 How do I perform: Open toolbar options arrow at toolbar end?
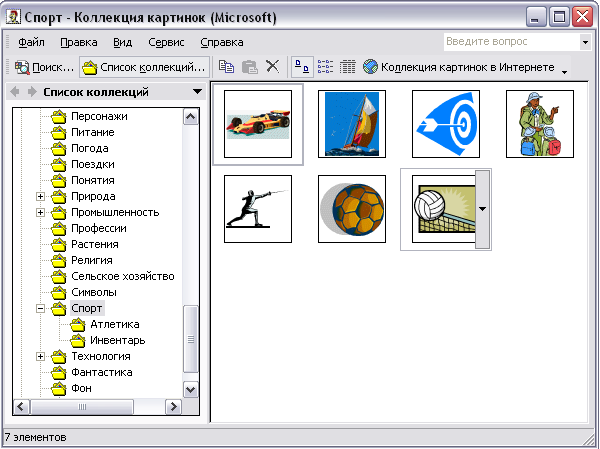click(x=564, y=72)
